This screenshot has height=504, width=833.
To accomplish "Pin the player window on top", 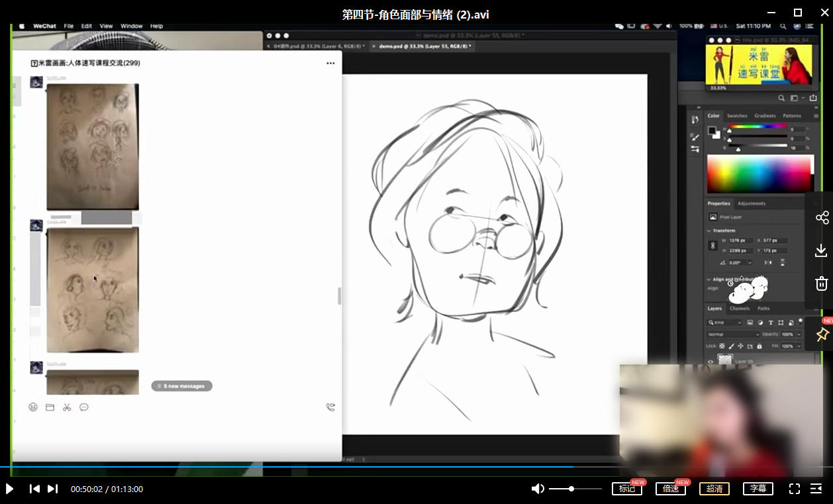I will (x=822, y=334).
